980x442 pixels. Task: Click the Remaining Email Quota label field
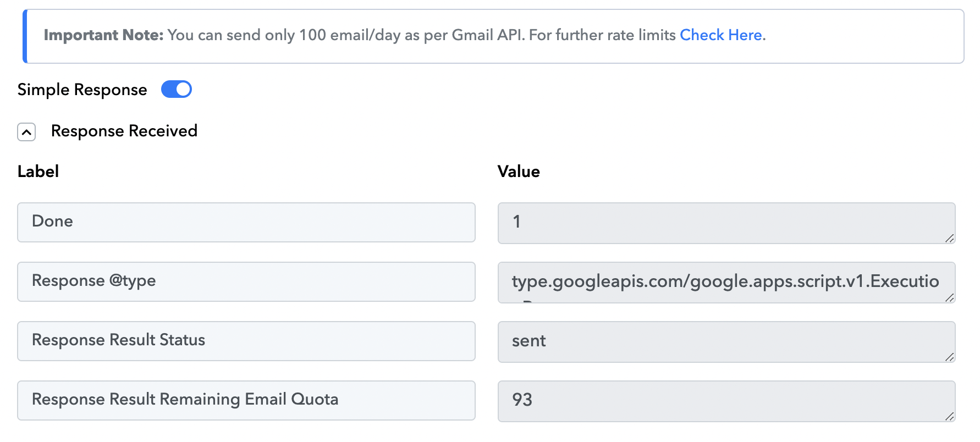[246, 400]
